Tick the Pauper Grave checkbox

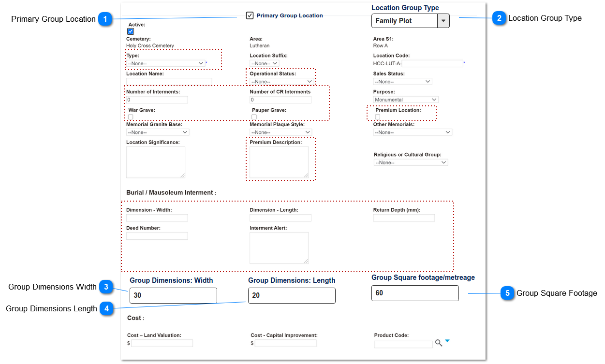point(254,117)
